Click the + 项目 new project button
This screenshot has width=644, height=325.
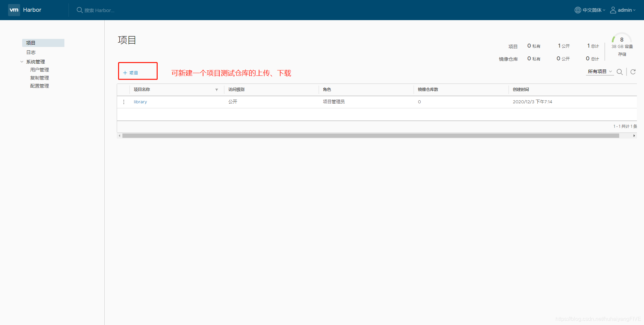click(130, 73)
